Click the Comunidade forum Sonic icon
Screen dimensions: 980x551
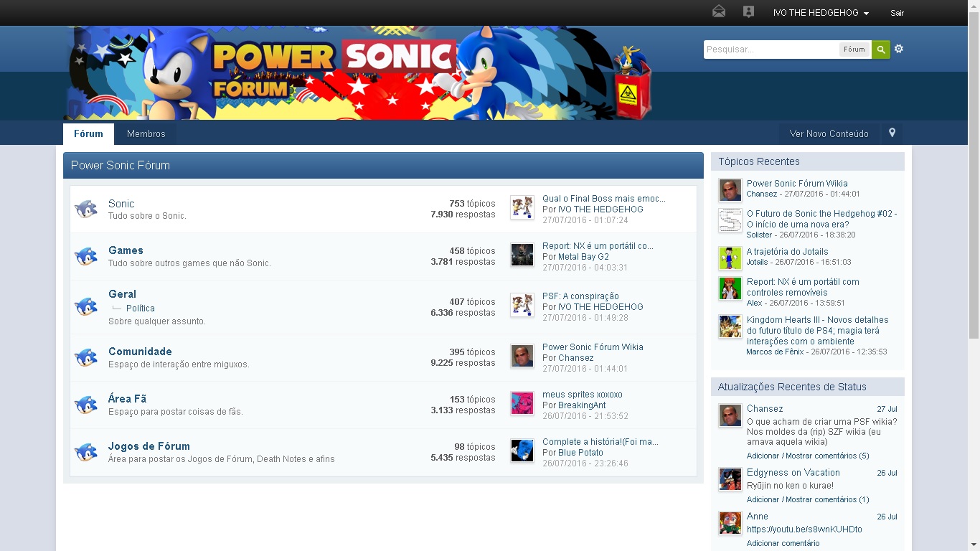[x=86, y=357]
